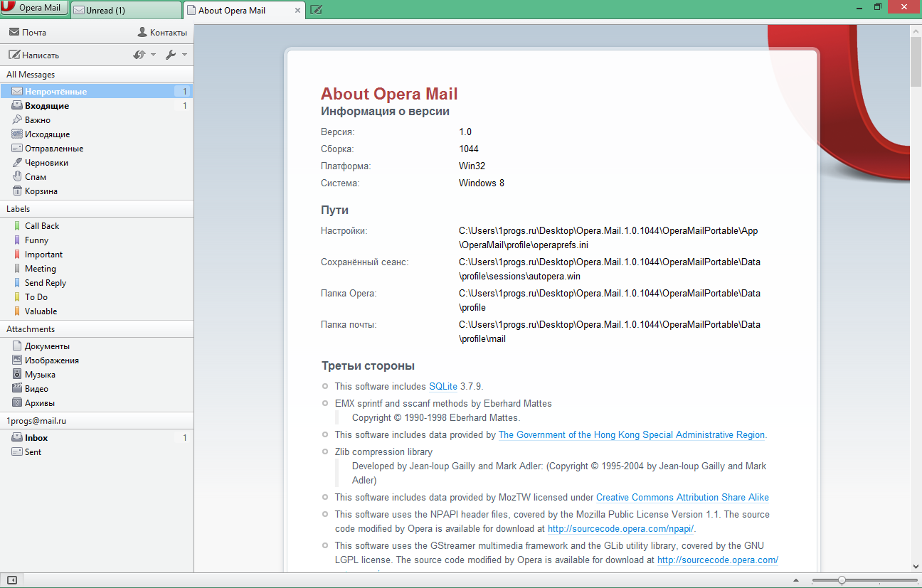The height and width of the screenshot is (588, 922).
Task: Click the Zlib compression library text
Action: coord(383,452)
